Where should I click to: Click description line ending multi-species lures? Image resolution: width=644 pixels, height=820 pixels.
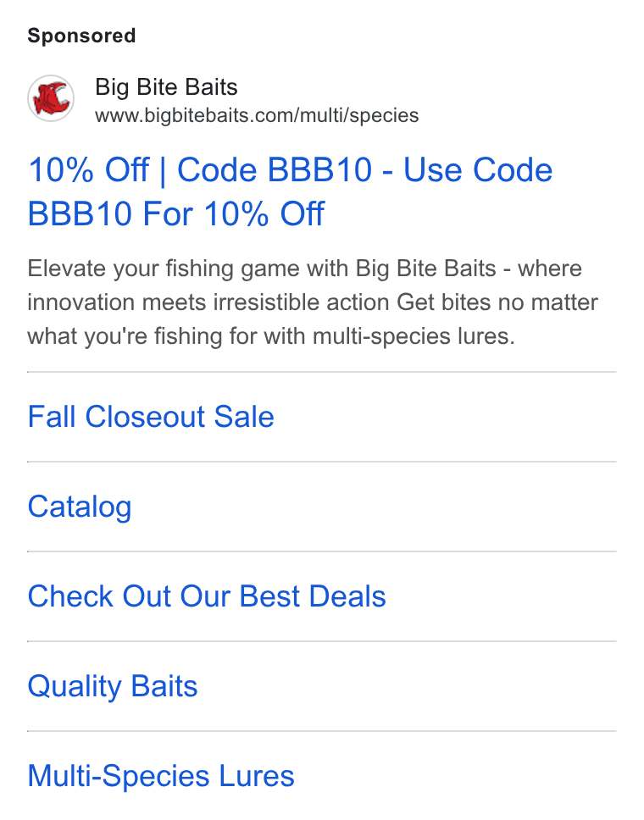point(271,336)
